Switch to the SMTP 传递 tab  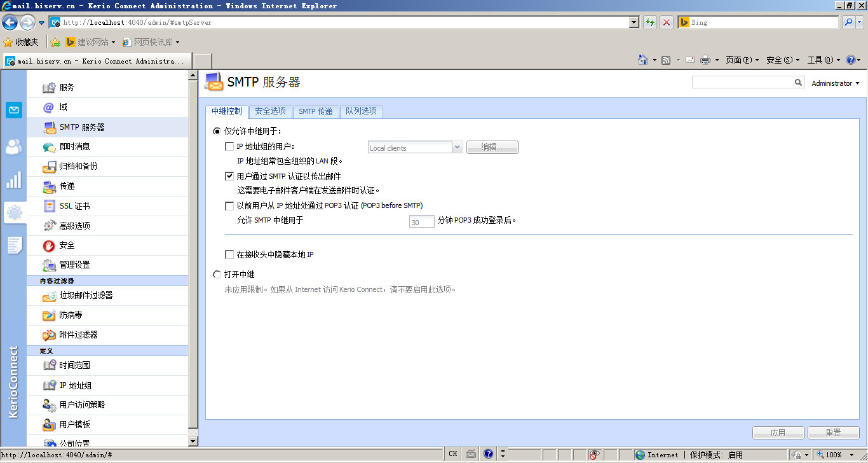point(316,111)
